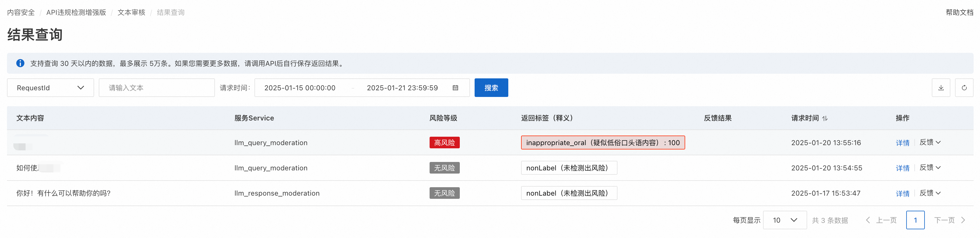Go to API违规检测增强版 breadcrumb
980x238 pixels.
click(x=76, y=12)
